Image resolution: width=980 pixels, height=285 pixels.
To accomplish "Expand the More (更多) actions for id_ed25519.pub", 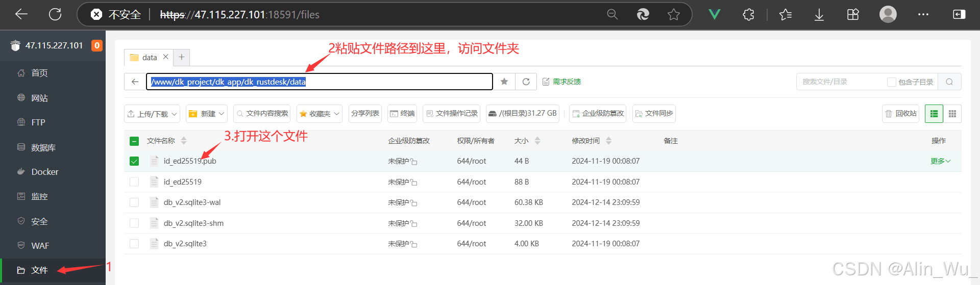I will point(940,161).
